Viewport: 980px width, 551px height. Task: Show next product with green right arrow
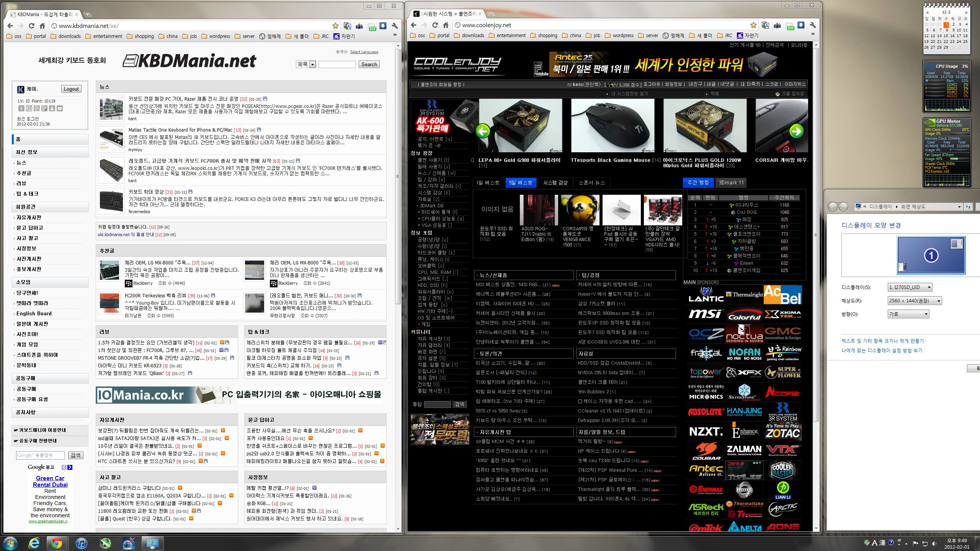click(796, 131)
